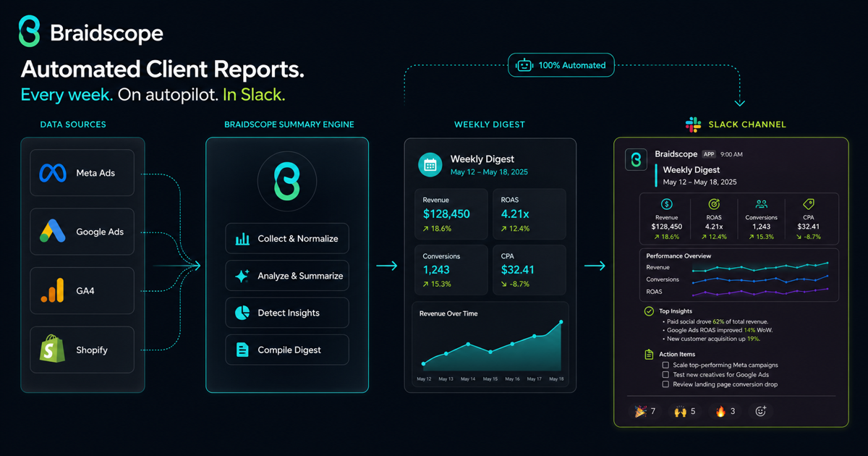Screen dimensions: 868x456
Task: Click the DATA SOURCES column heading
Action: [x=73, y=124]
